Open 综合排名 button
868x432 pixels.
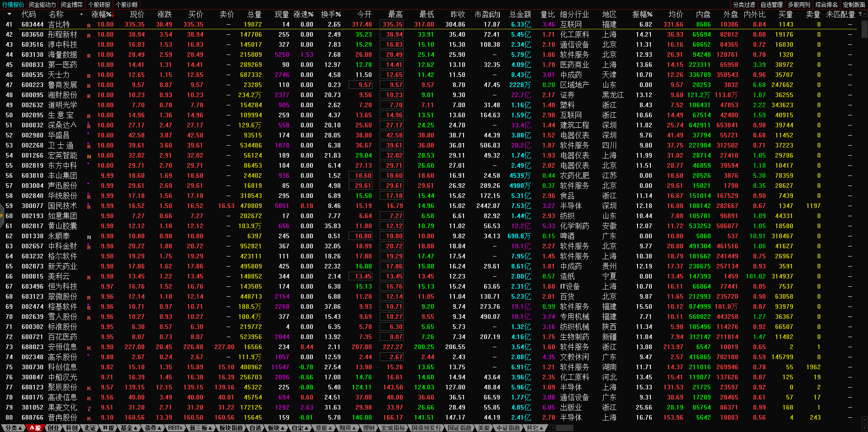coord(826,5)
